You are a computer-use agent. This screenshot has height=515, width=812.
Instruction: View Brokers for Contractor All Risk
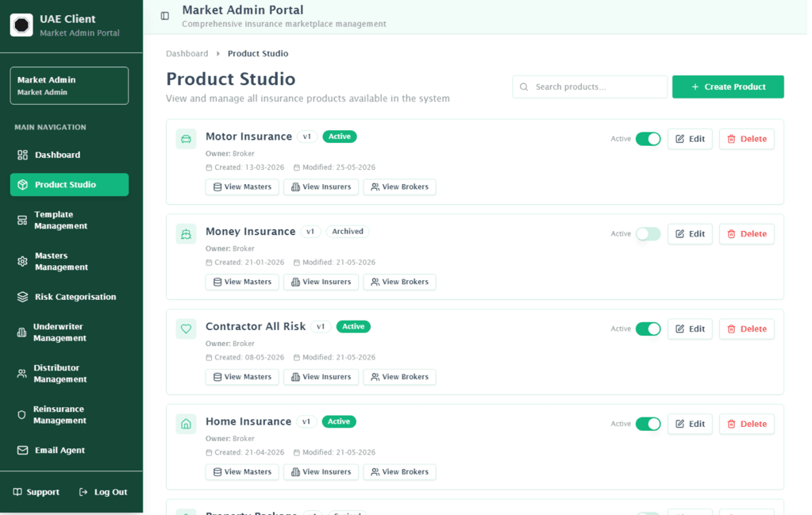(400, 377)
